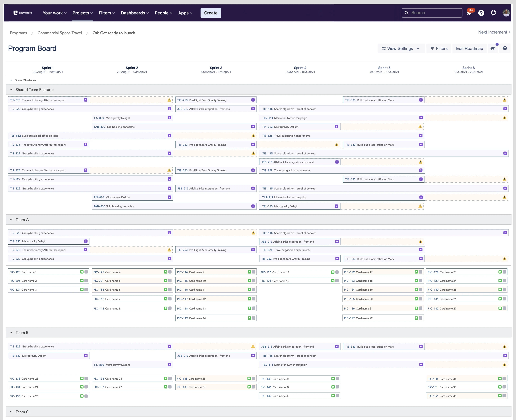The width and height of the screenshot is (516, 420).
Task: Click the green story icon on PIC-123 Card name 1
Action: pos(82,272)
